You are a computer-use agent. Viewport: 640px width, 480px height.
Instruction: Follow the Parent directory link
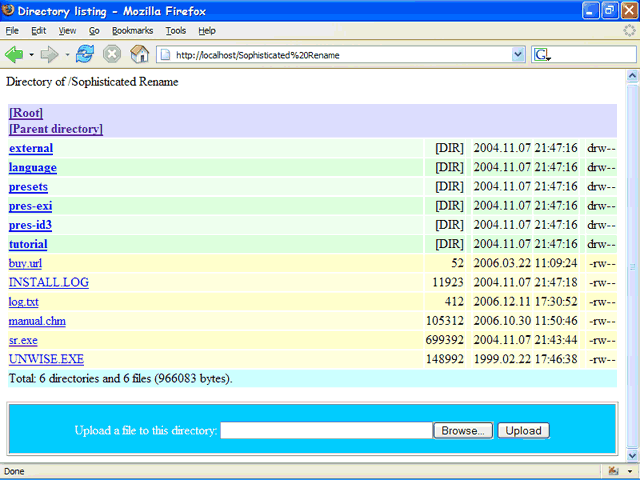point(55,129)
